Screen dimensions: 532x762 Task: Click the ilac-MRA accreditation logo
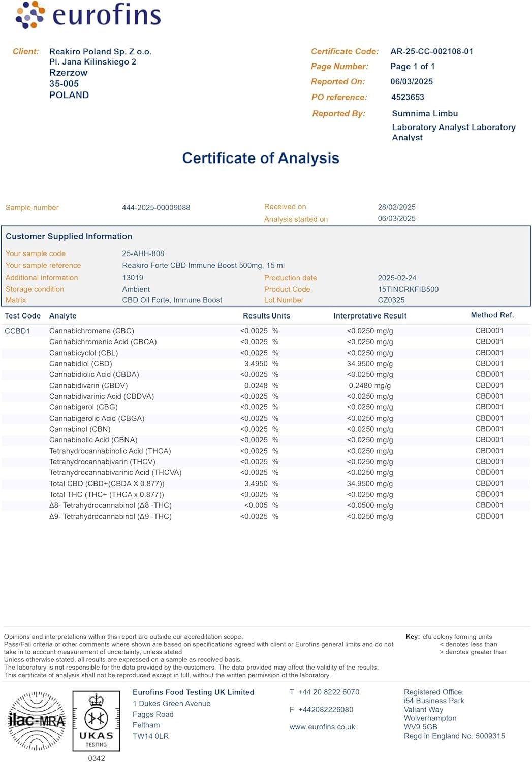coord(37,720)
